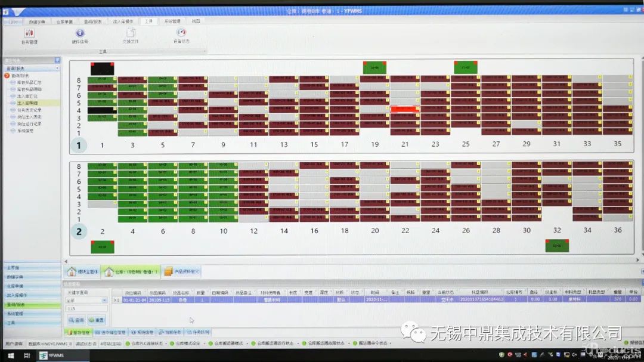Viewport: 644px width, 362px height.
Task: Open the 交换文件 exchange file tool
Action: tap(130, 34)
